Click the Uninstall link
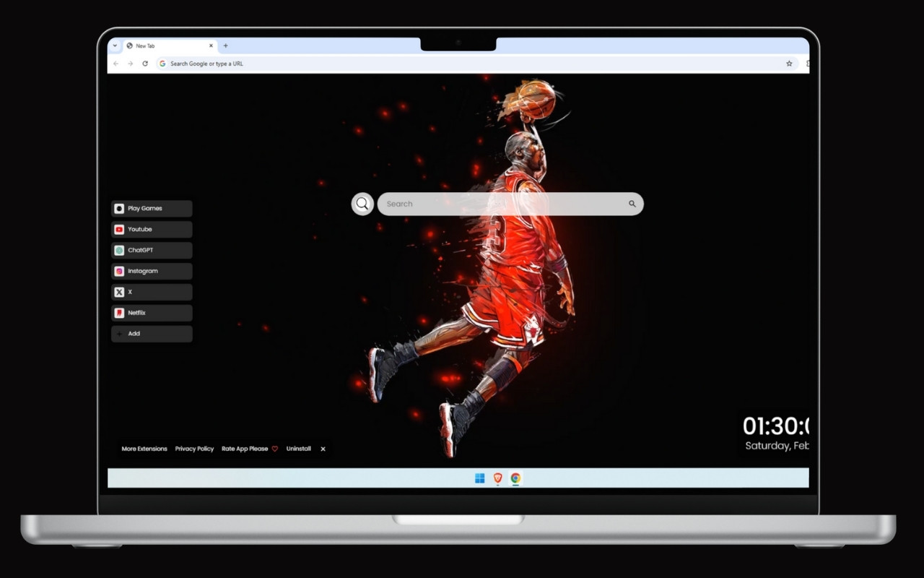Screen dimensions: 924x578 tap(298, 449)
